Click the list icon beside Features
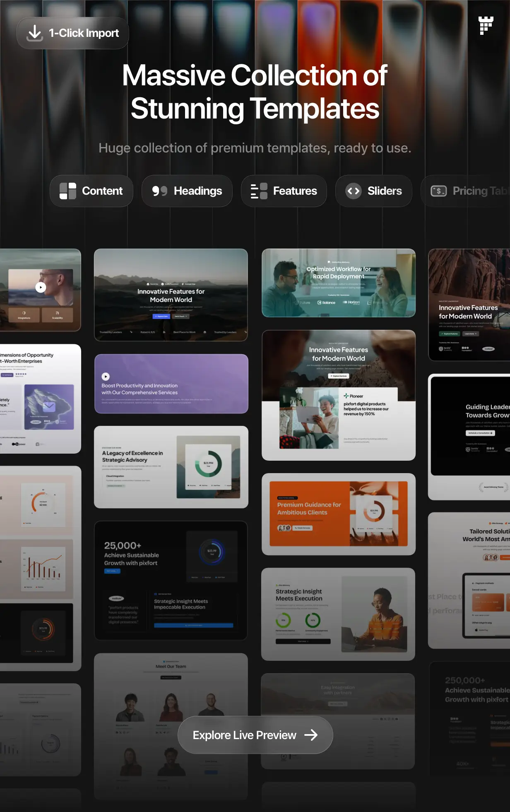 pos(259,191)
